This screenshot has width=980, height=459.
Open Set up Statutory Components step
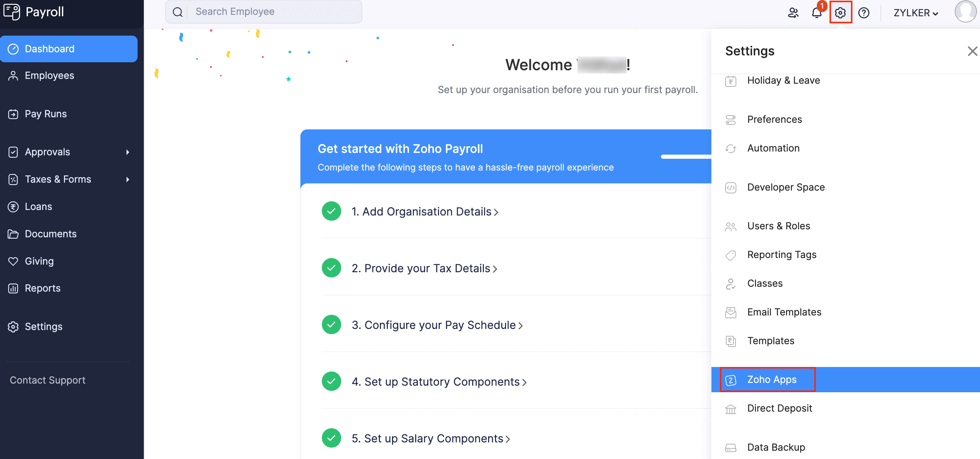coord(439,382)
